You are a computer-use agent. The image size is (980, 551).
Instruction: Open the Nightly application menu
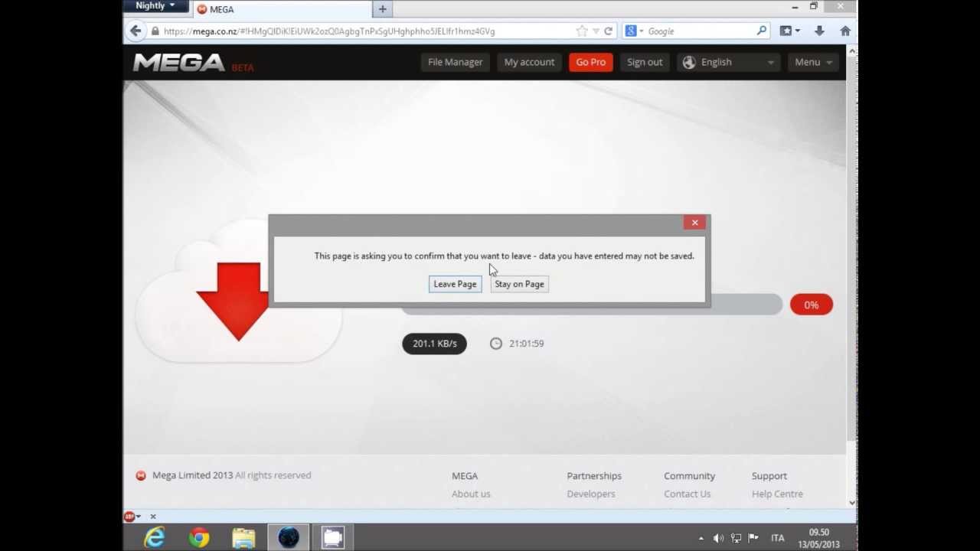155,6
